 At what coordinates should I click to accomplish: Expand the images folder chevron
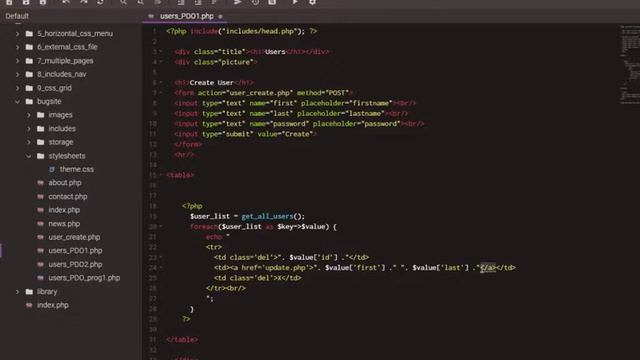(29, 115)
